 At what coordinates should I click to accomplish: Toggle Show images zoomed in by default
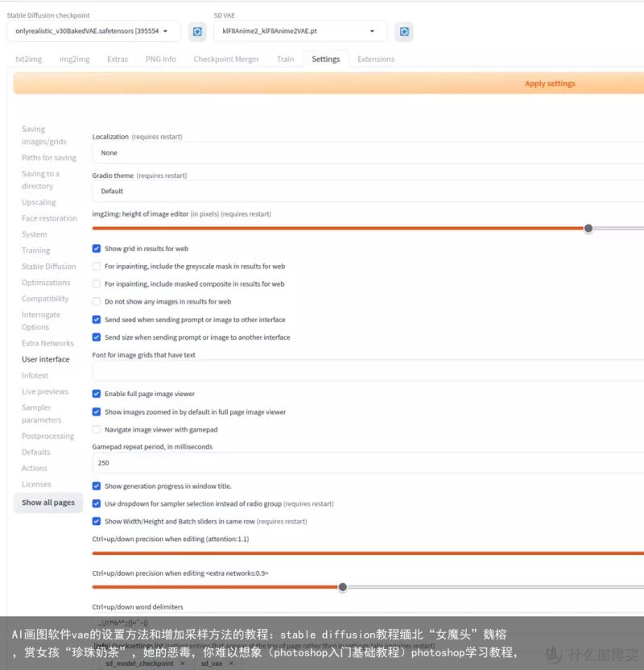(x=97, y=412)
